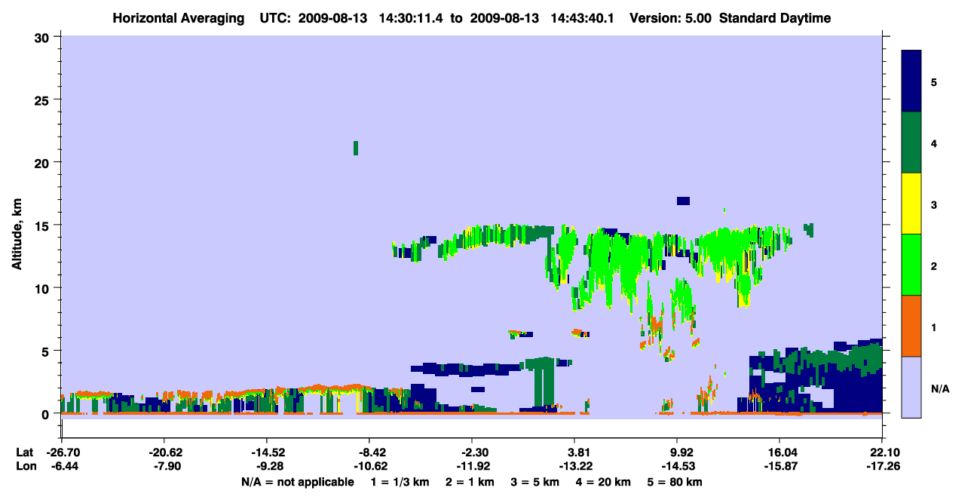This screenshot has width=980, height=503.
Task: Click the y-axis tick label 30
Action: (x=44, y=37)
